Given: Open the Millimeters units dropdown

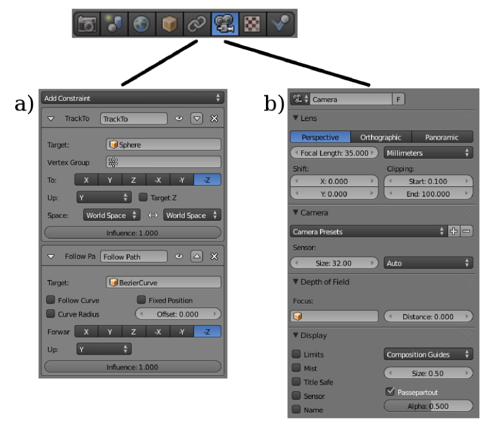Looking at the screenshot, I should click(x=429, y=153).
